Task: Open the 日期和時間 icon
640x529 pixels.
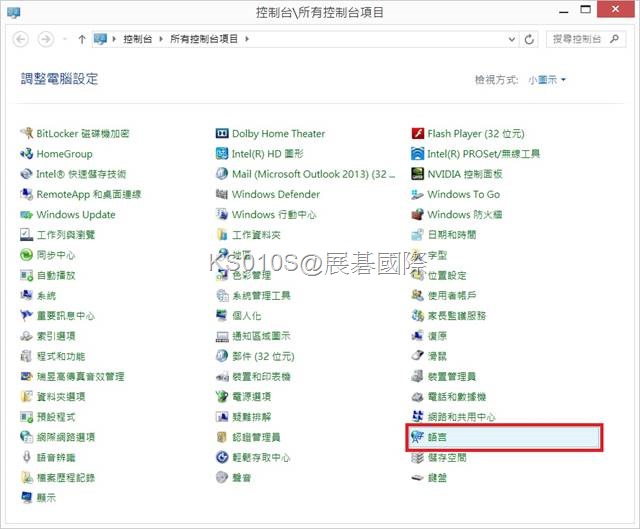Action: tap(418, 234)
